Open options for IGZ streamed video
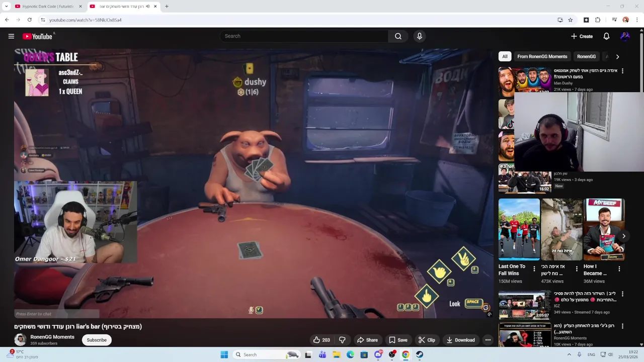The image size is (644, 362). (x=622, y=294)
